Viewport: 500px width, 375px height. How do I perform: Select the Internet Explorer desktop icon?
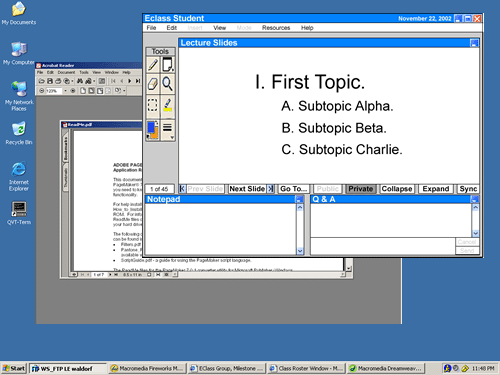coord(19,177)
